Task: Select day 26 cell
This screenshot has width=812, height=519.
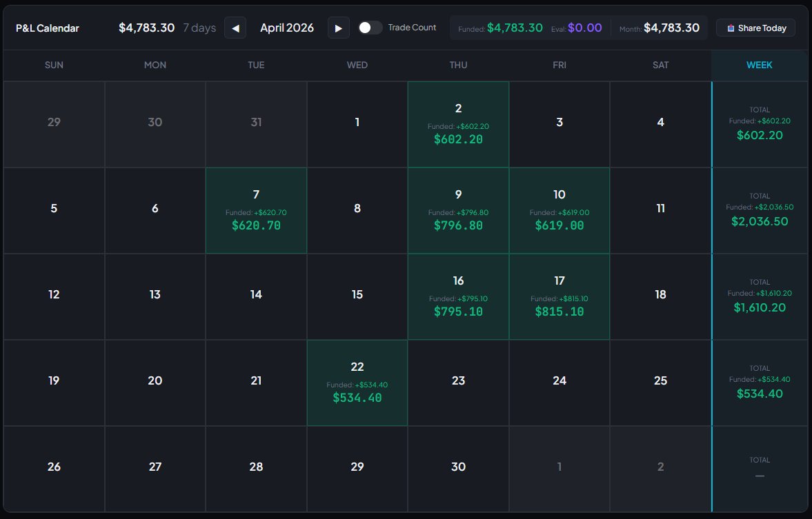Action: click(54, 469)
